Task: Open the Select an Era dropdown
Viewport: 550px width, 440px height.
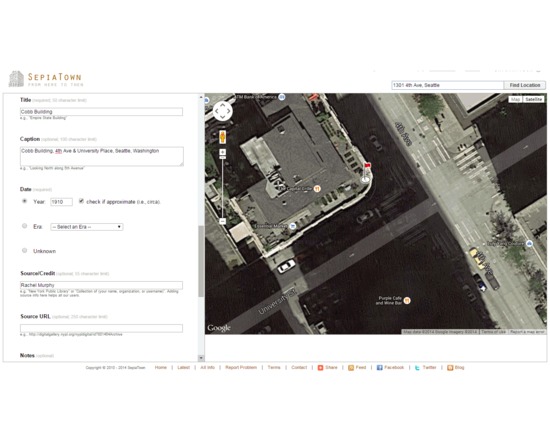Action: [x=87, y=227]
